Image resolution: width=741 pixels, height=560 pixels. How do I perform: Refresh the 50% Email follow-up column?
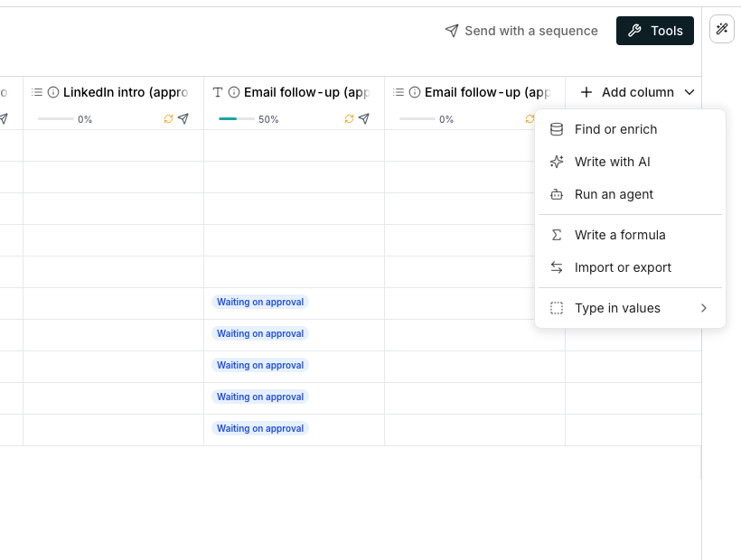coord(349,119)
